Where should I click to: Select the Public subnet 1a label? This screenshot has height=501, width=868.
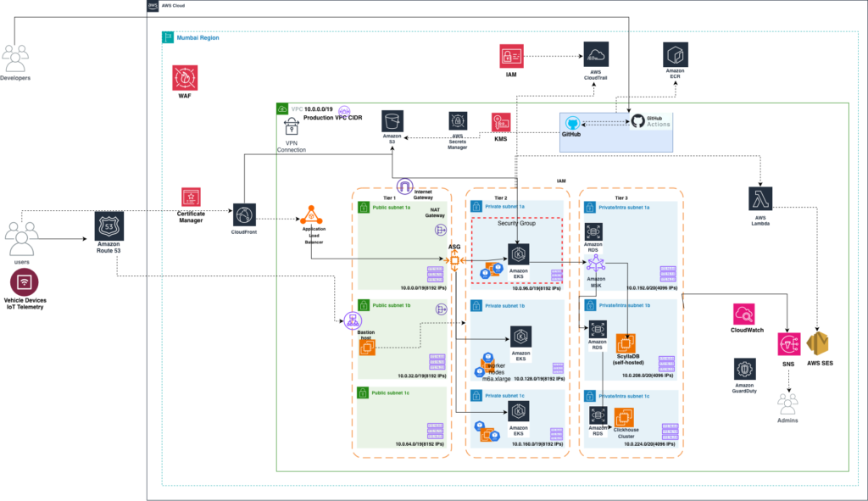point(392,208)
